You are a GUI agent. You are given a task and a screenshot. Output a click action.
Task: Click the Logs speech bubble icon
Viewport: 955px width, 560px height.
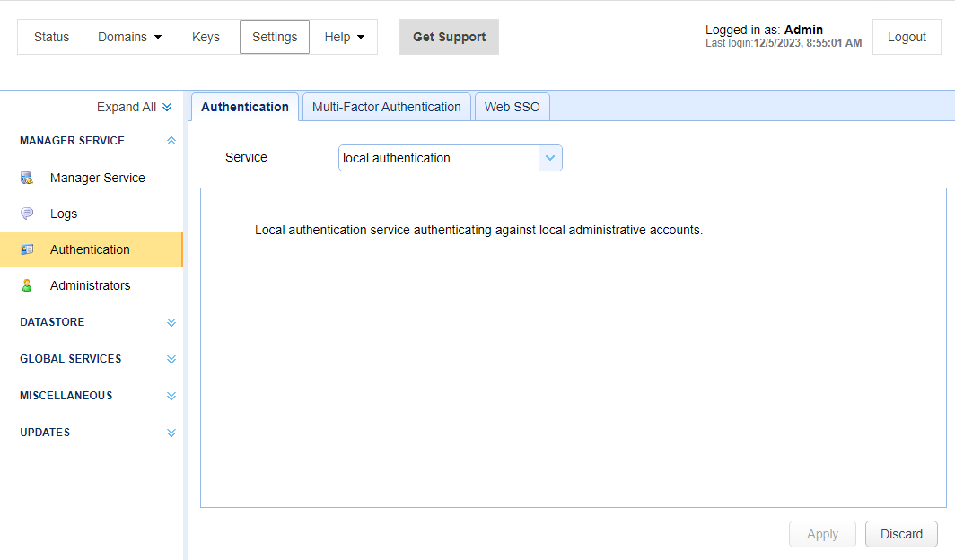pos(27,214)
